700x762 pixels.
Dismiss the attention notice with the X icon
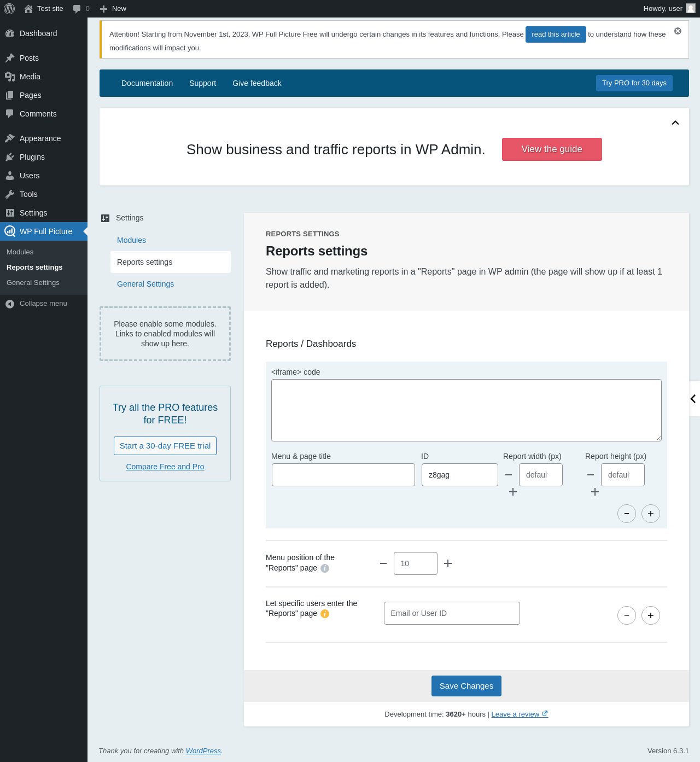point(678,31)
